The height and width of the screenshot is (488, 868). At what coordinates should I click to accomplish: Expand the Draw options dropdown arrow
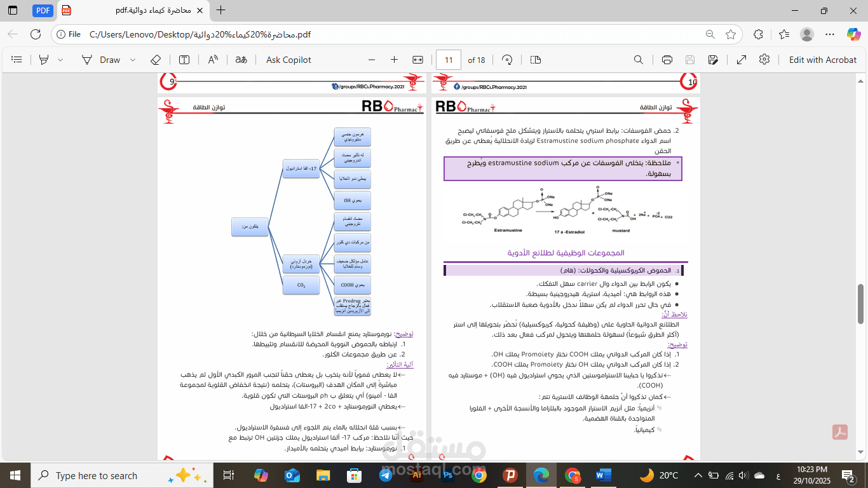click(x=133, y=60)
